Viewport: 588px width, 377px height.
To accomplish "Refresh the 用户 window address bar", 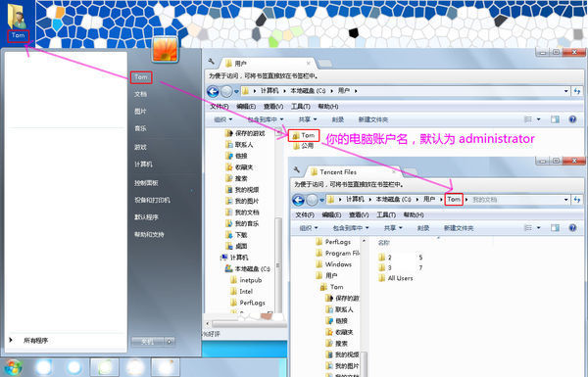I will 577,91.
